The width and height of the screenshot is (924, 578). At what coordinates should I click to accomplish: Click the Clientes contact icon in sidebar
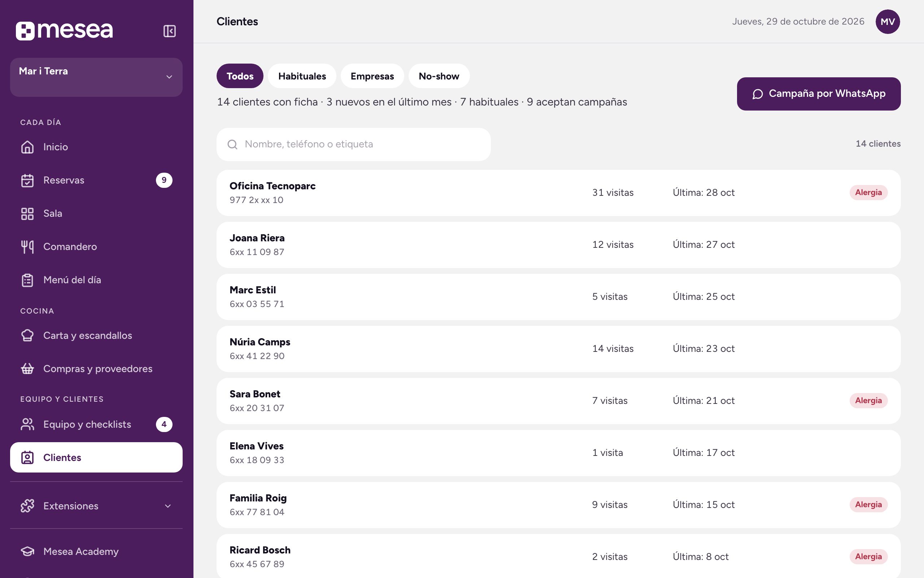pos(27,458)
